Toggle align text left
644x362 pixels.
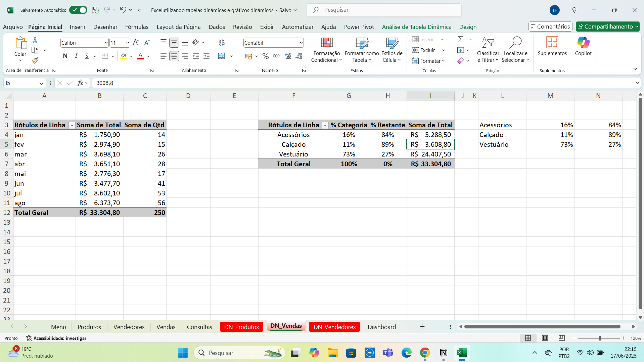pos(163,56)
